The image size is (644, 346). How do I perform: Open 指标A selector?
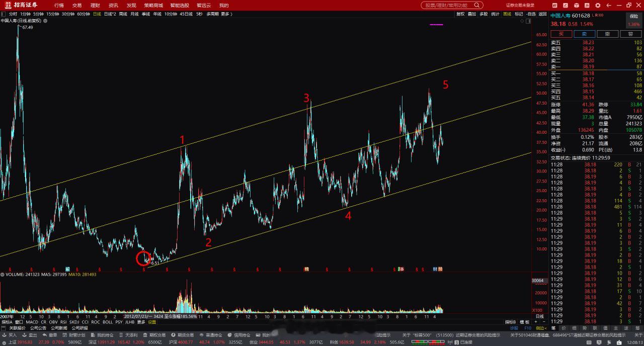pos(7,322)
